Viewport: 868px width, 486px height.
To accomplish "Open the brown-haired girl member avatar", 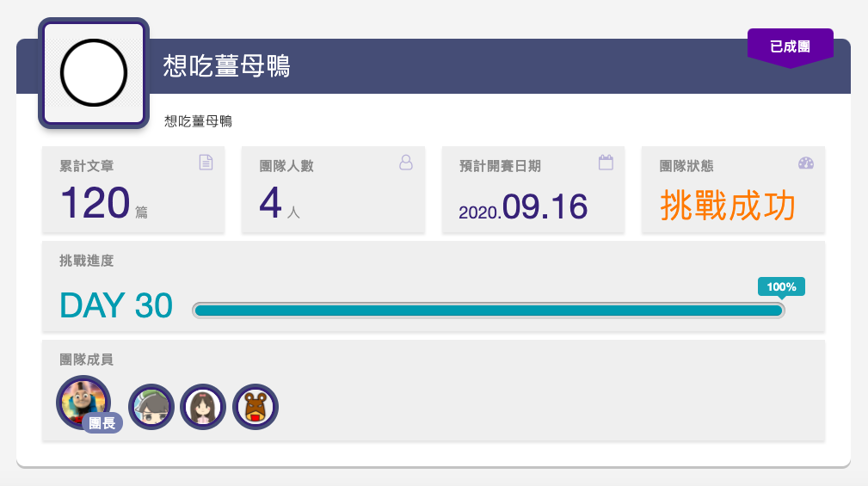I will point(203,407).
